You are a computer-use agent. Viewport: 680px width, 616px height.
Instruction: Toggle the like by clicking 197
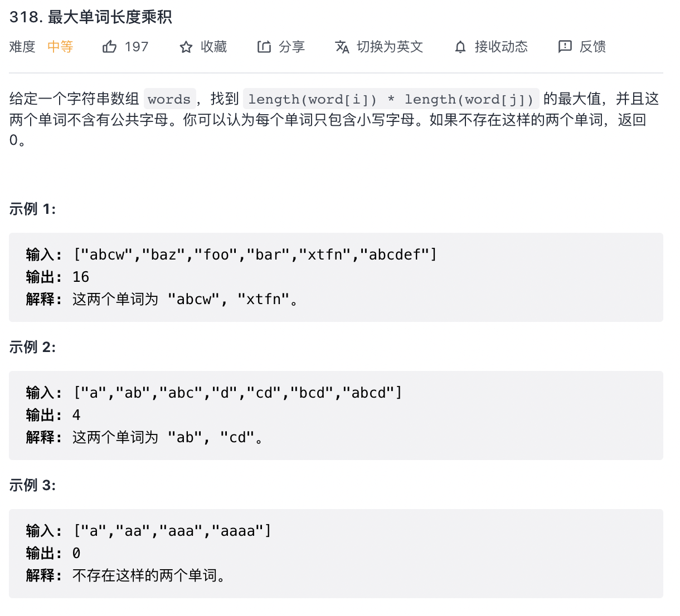[135, 47]
